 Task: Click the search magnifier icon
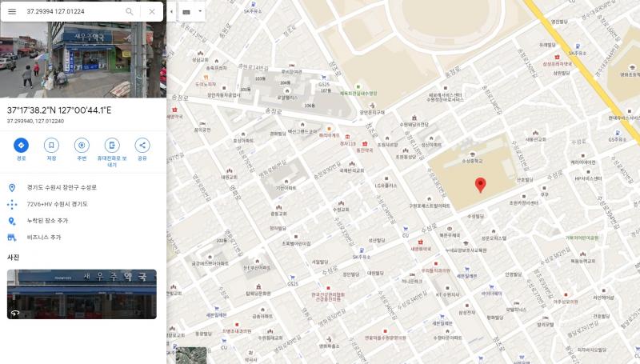(x=130, y=11)
